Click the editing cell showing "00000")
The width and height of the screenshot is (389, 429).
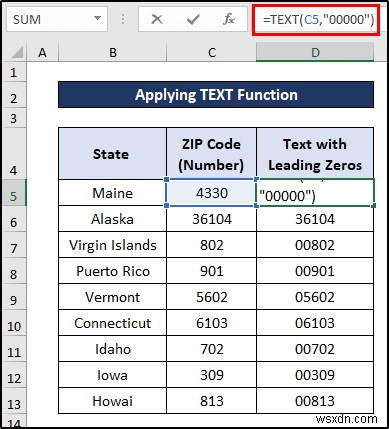click(315, 192)
